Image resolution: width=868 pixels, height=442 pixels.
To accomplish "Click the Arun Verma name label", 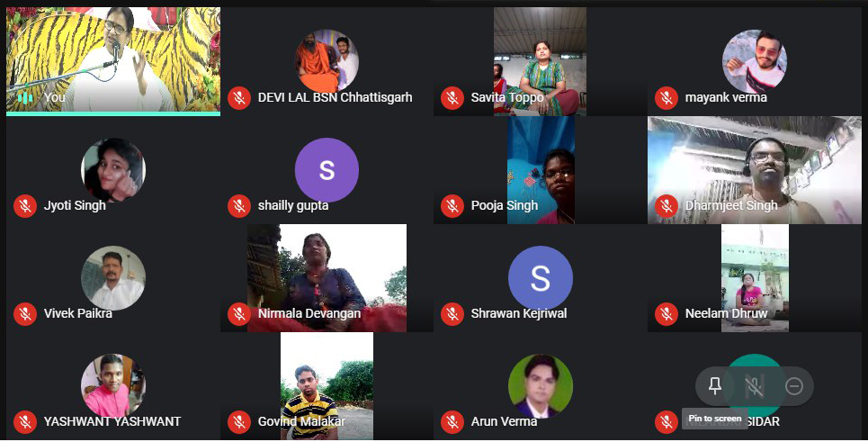I will pos(504,421).
